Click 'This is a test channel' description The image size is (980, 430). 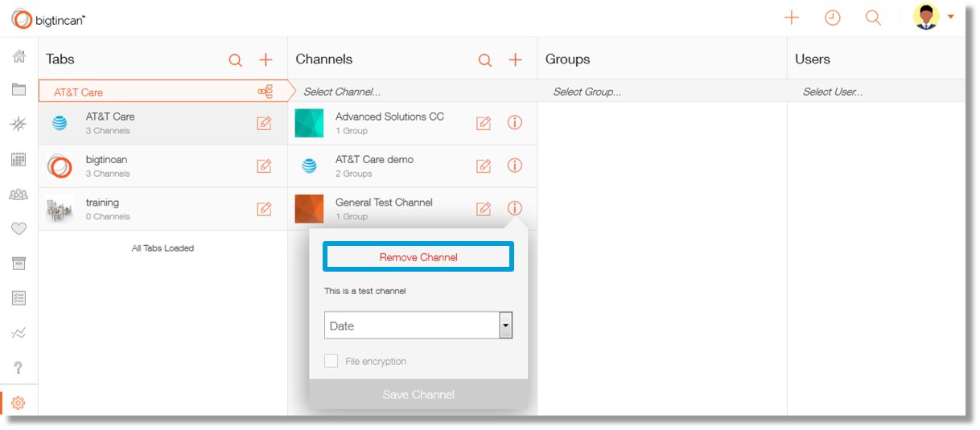coord(365,291)
